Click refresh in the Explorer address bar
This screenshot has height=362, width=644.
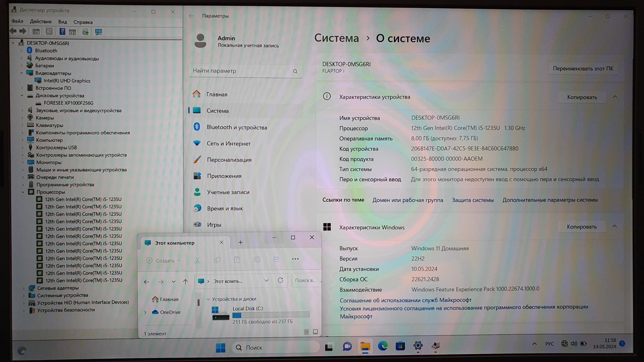(280, 280)
